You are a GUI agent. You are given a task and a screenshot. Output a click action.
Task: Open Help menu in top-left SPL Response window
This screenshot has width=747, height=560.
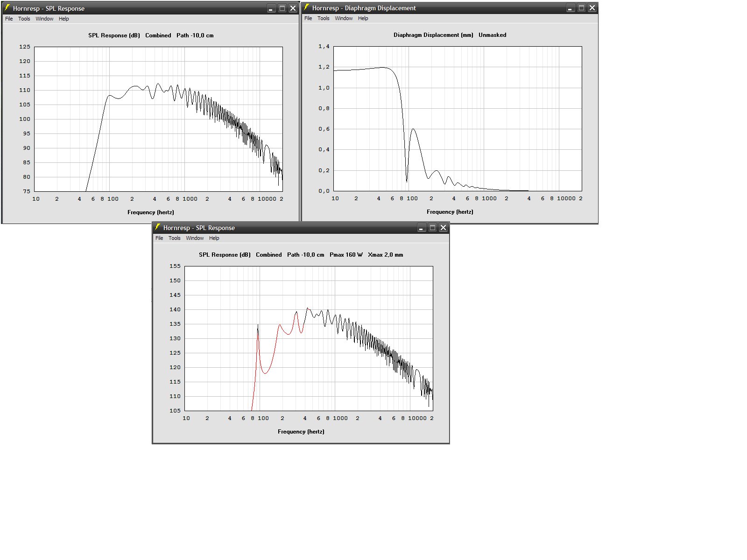(x=64, y=19)
